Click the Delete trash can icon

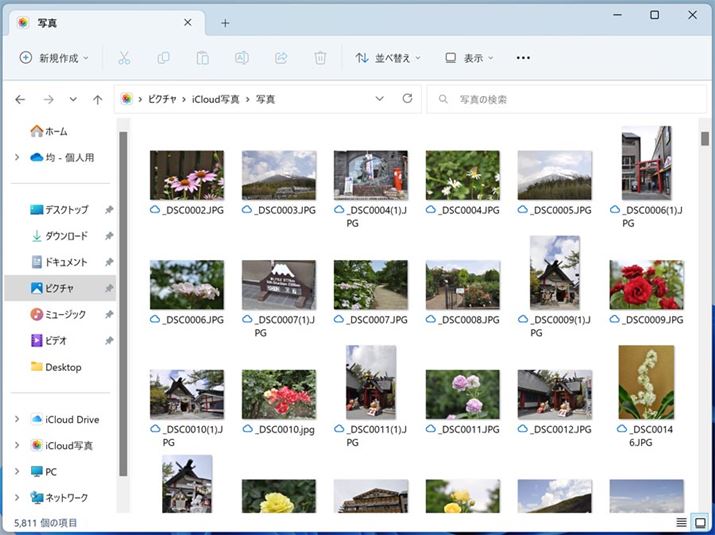coord(320,58)
